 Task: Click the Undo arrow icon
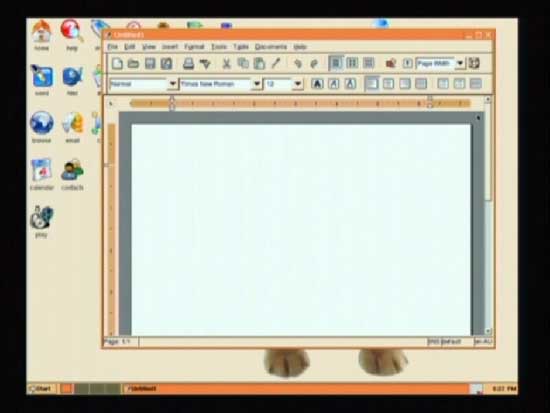pos(298,64)
